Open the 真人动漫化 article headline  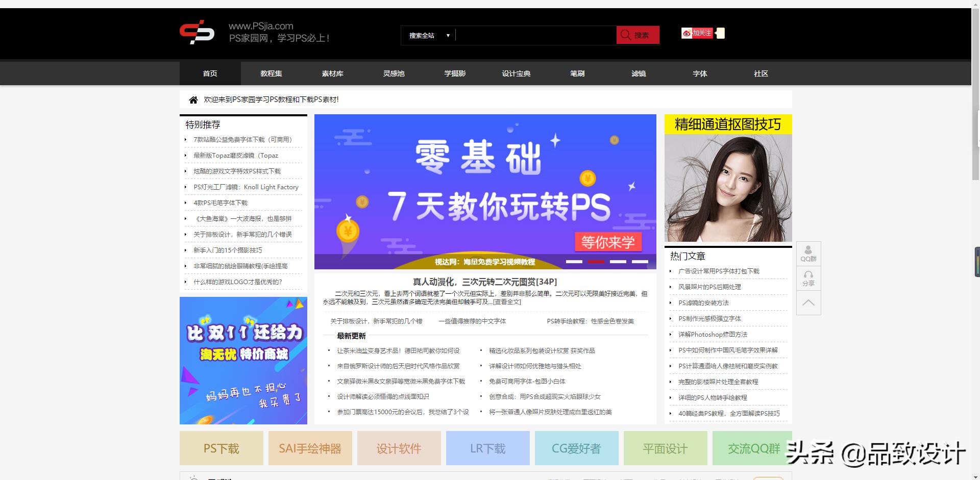[484, 281]
